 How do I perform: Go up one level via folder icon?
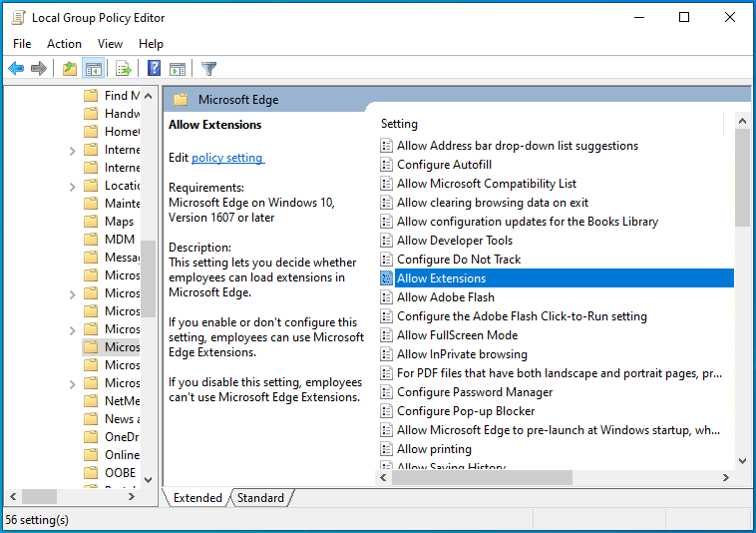pos(69,69)
